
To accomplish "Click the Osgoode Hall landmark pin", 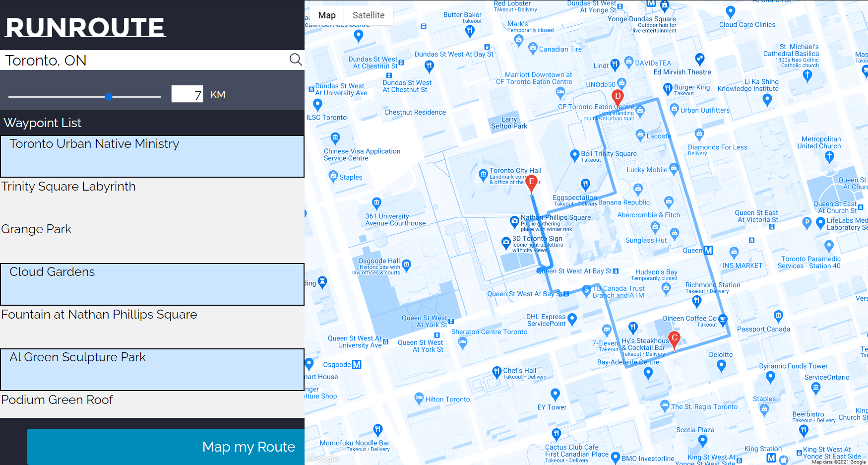I will point(407,265).
